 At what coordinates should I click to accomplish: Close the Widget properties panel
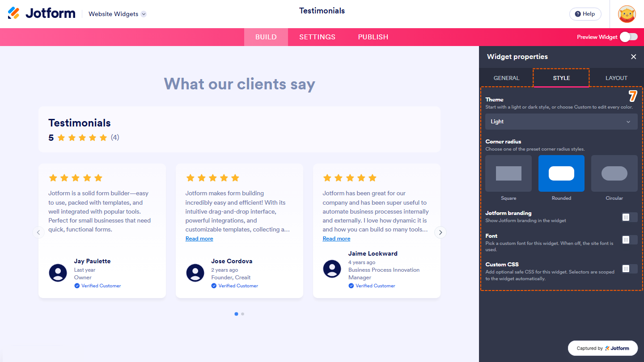pos(633,57)
